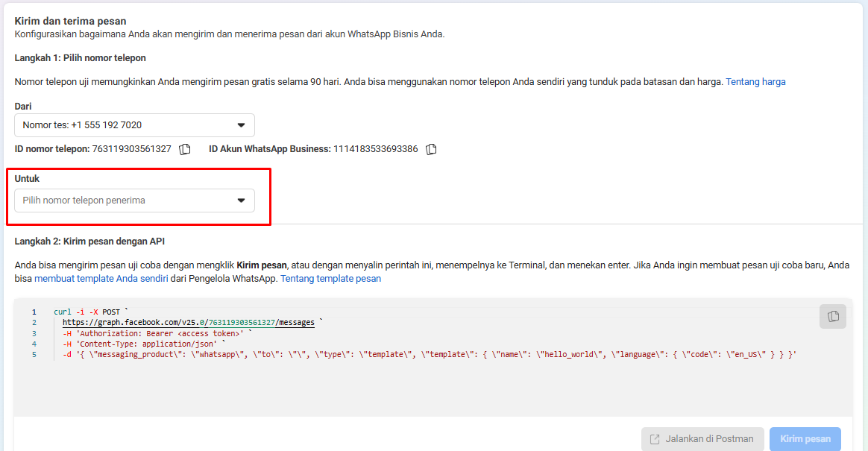Open the Tentang harga link
This screenshot has width=868, height=451.
pyautogui.click(x=755, y=82)
